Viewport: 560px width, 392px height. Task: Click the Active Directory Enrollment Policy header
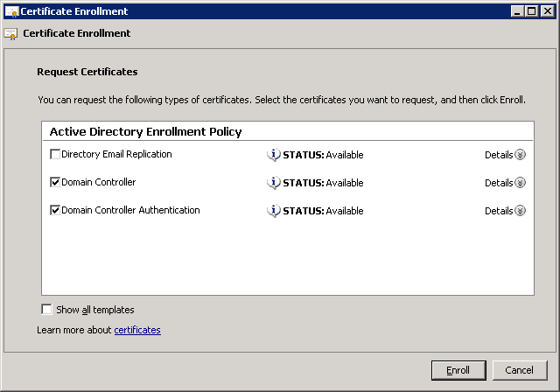click(x=145, y=131)
